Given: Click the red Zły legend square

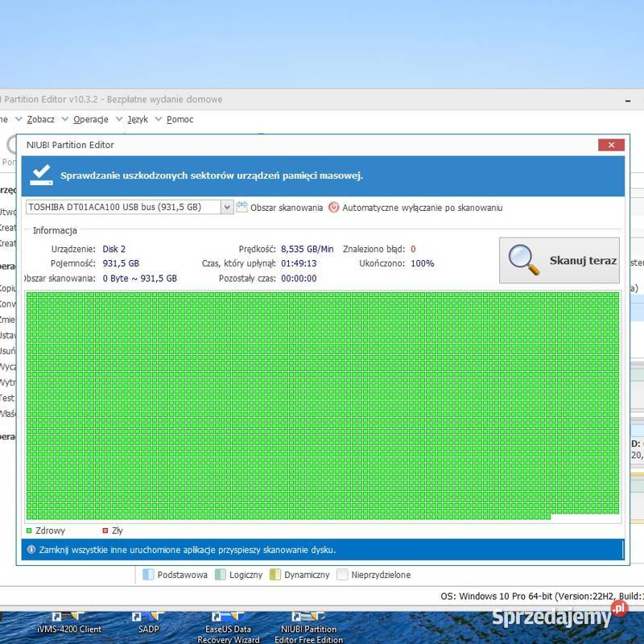Looking at the screenshot, I should pos(105,530).
